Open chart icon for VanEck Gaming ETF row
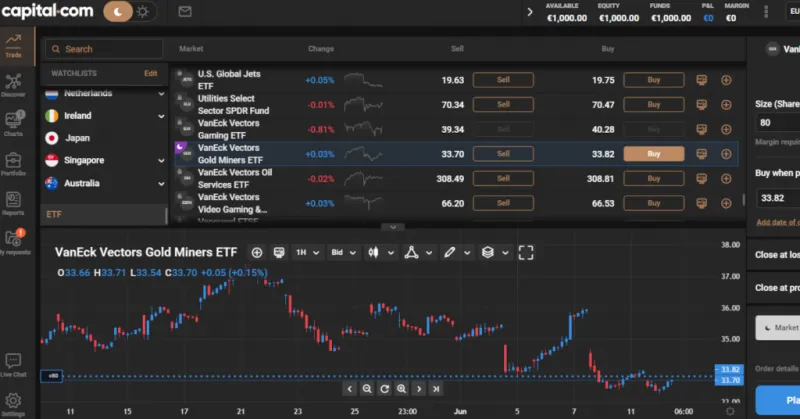The height and width of the screenshot is (419, 800). 702,129
